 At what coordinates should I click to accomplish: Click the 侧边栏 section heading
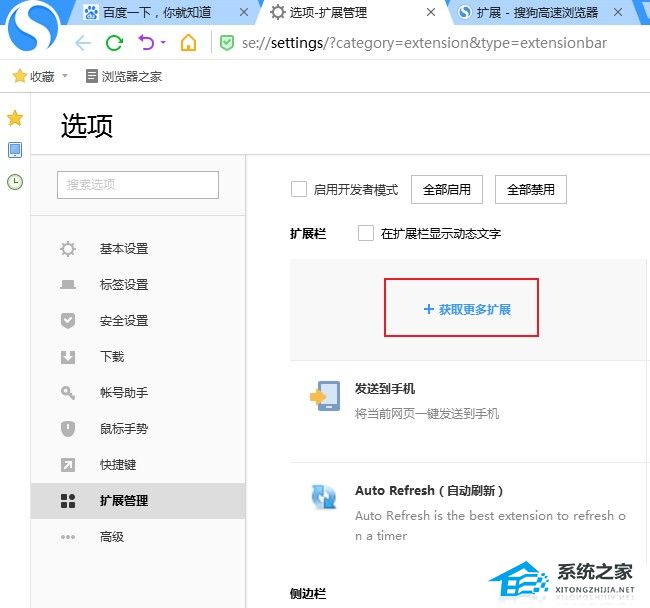tap(308, 593)
